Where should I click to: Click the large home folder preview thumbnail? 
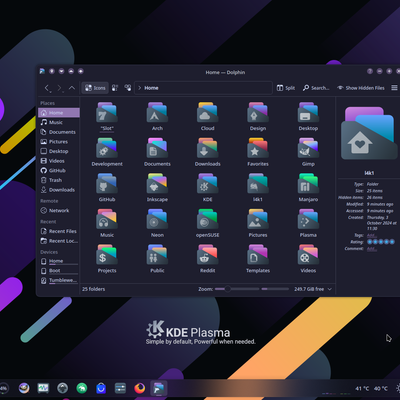(369, 133)
